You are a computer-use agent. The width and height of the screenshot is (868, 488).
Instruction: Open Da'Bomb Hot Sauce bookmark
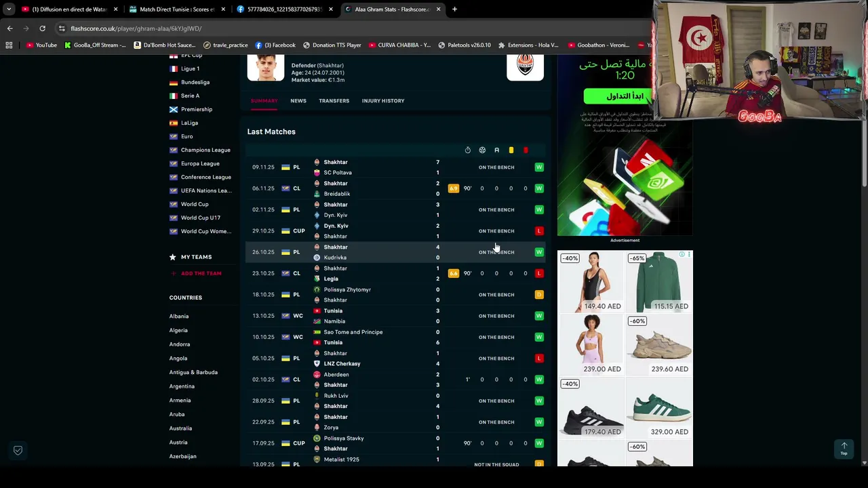(x=165, y=45)
